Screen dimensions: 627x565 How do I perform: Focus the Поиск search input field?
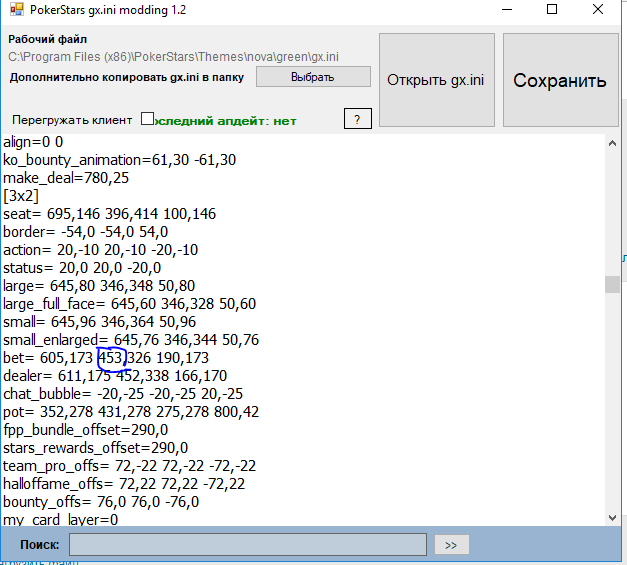[x=248, y=544]
